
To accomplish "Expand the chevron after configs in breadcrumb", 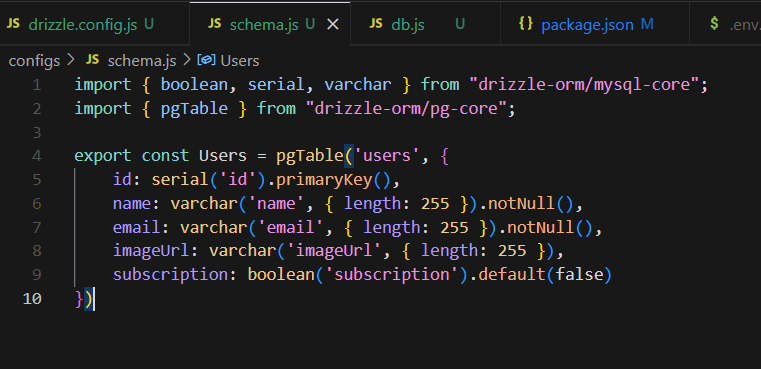I will tap(71, 60).
